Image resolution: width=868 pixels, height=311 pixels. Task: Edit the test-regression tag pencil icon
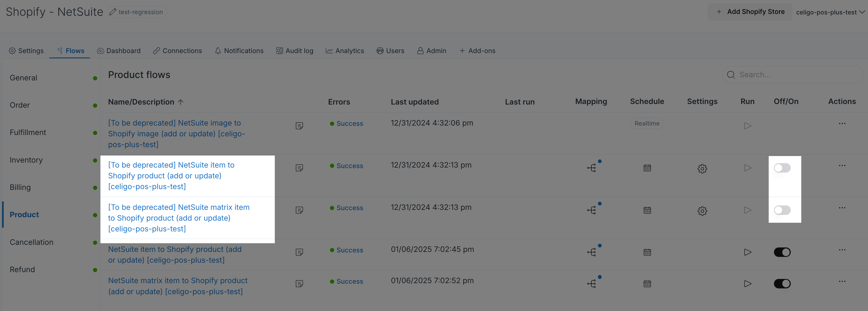click(x=113, y=12)
